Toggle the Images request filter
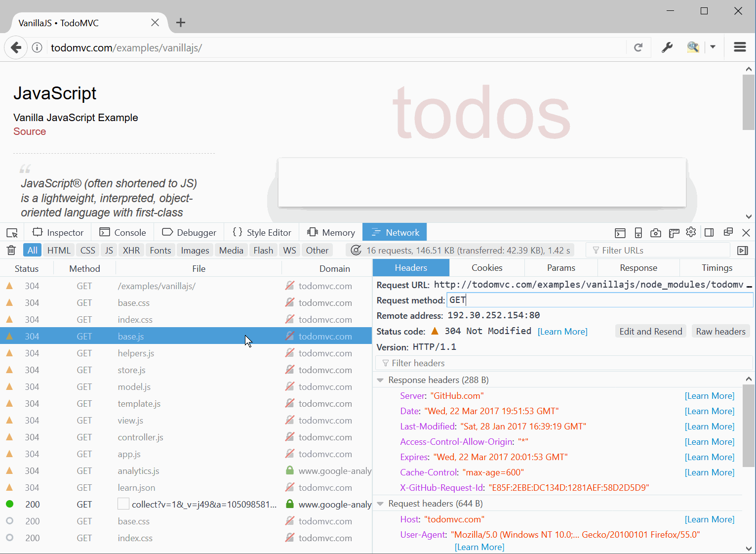 [195, 251]
